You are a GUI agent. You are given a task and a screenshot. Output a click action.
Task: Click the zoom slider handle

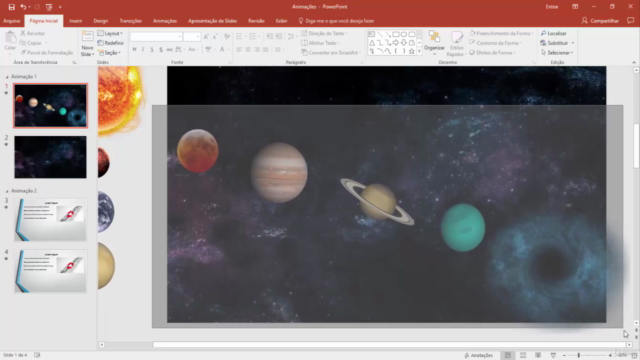(x=578, y=356)
